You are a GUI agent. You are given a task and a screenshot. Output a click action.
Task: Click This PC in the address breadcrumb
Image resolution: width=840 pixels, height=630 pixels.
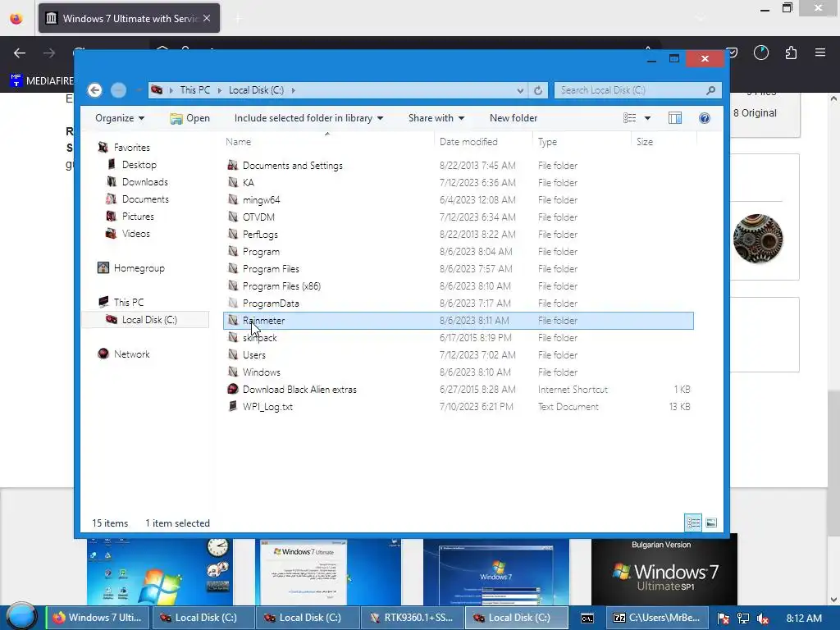tap(195, 90)
